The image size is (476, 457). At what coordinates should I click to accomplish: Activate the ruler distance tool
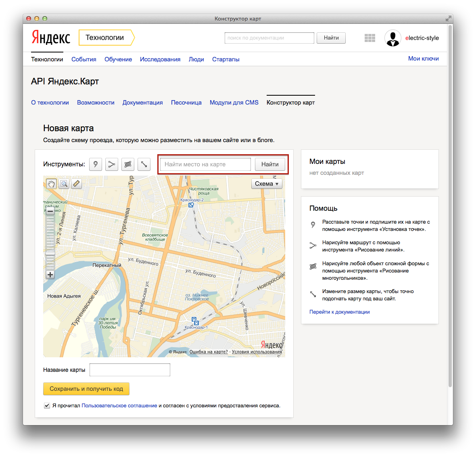(x=76, y=184)
